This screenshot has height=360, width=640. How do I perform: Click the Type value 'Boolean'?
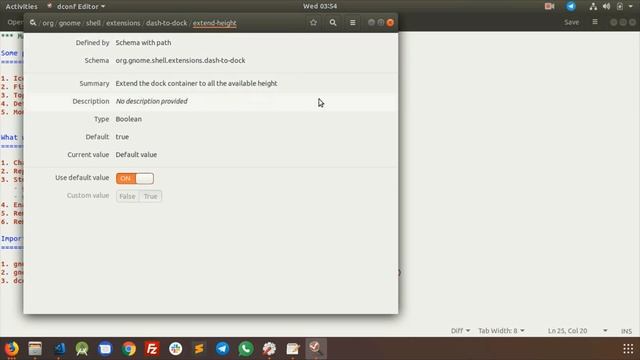(x=129, y=119)
